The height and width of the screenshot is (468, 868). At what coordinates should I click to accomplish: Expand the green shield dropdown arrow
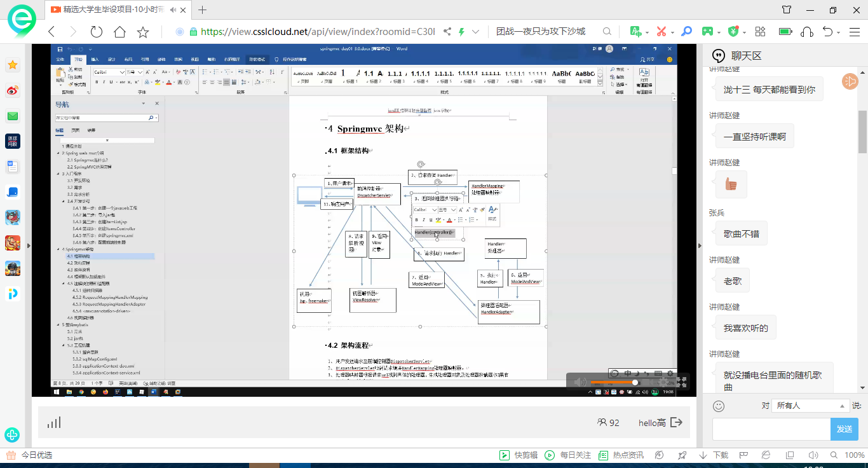[x=745, y=32]
